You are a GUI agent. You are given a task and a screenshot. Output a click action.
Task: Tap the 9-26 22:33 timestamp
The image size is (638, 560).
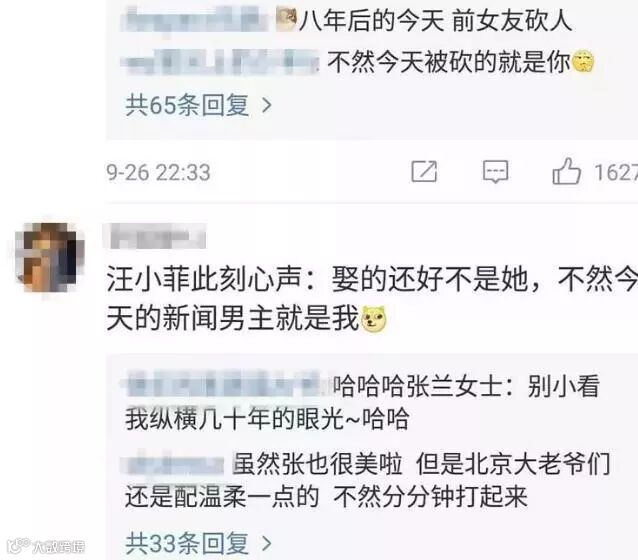tap(158, 173)
